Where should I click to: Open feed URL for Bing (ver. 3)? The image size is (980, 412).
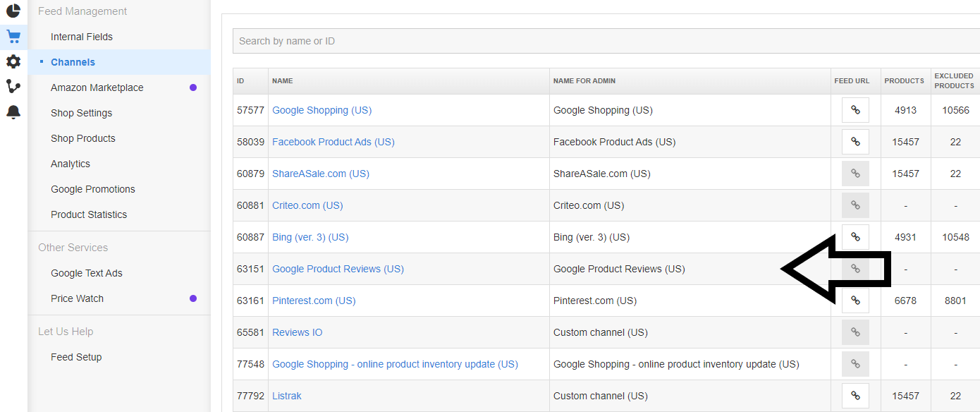[855, 236]
